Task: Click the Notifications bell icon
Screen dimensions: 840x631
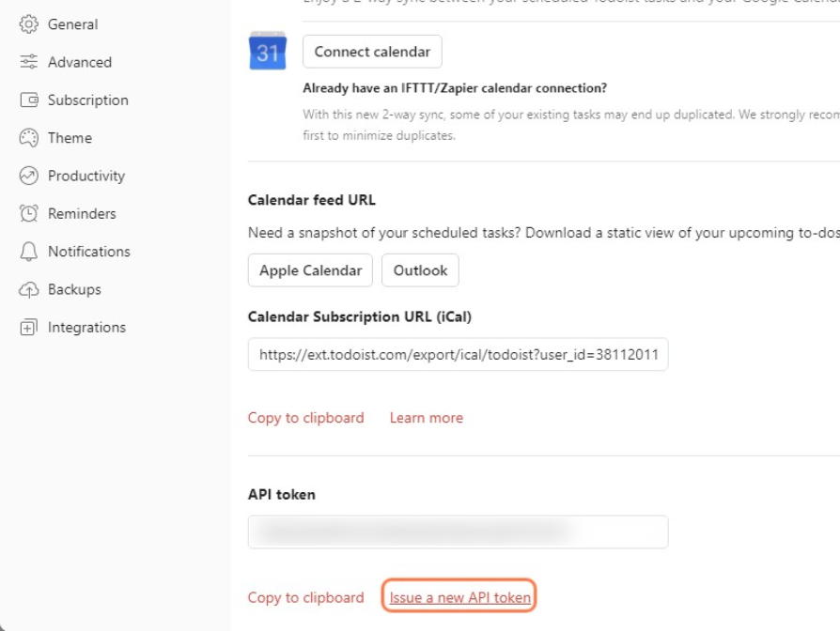Action: (29, 252)
